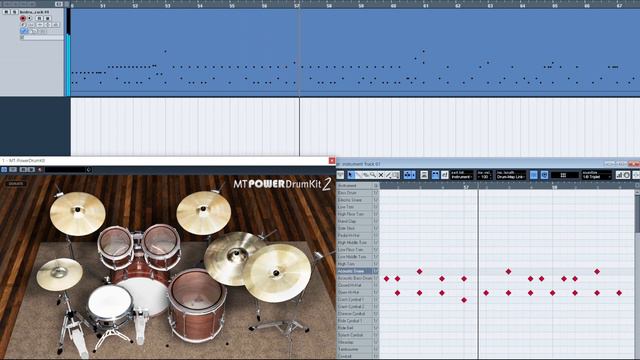Viewport: 640px width, 360px height.
Task: Select the Hand Clap row in drum map
Action: point(355,221)
